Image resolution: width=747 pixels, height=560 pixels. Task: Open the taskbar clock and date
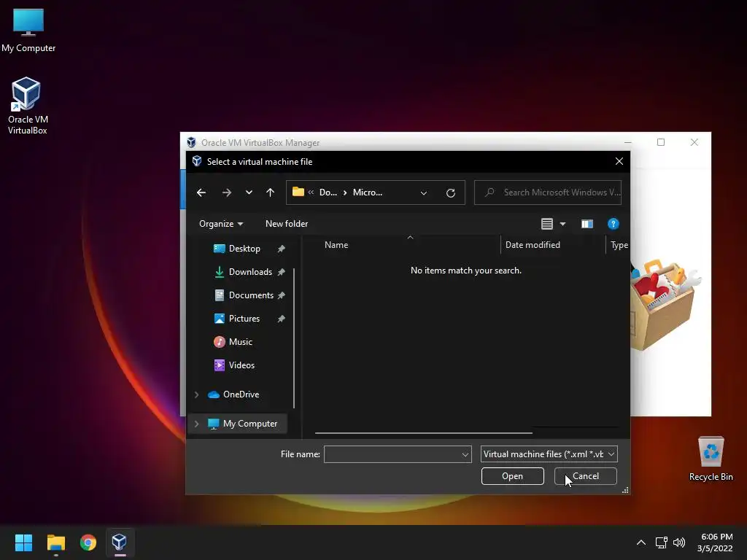click(x=715, y=542)
